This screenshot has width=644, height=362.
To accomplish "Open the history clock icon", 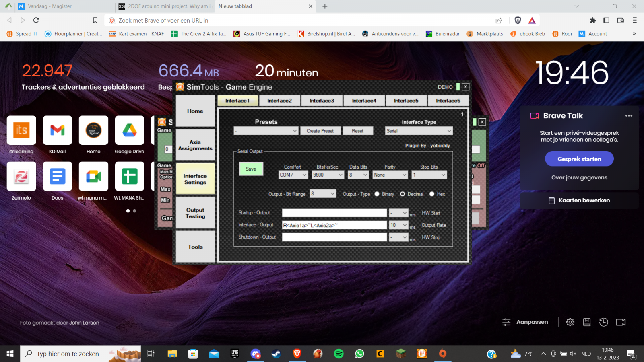I will 604,322.
